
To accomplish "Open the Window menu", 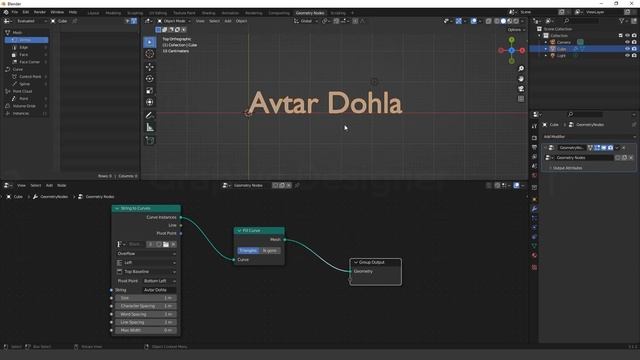I will [x=57, y=12].
